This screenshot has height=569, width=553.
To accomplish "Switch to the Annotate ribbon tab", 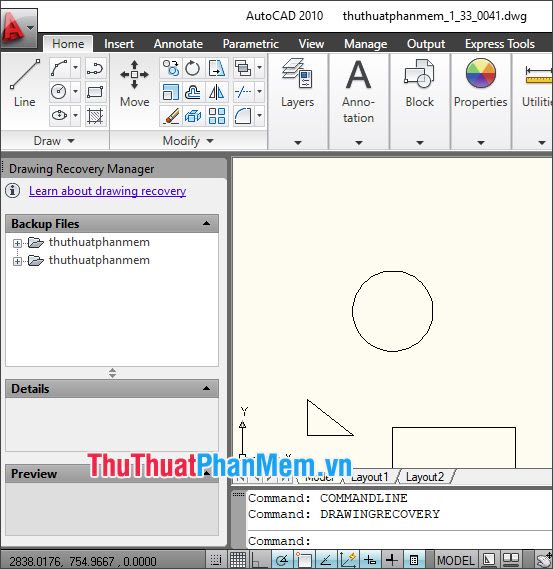I will [178, 44].
